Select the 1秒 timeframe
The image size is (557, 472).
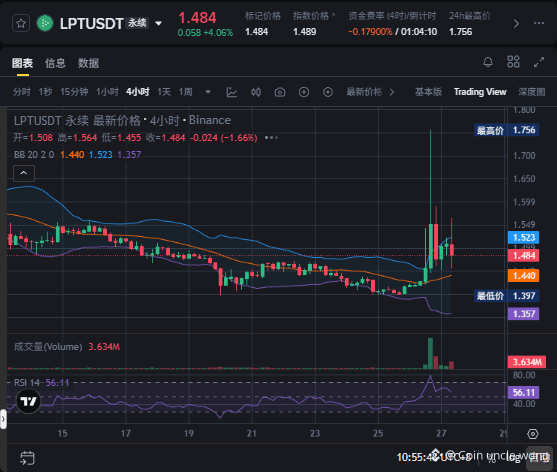pos(45,92)
